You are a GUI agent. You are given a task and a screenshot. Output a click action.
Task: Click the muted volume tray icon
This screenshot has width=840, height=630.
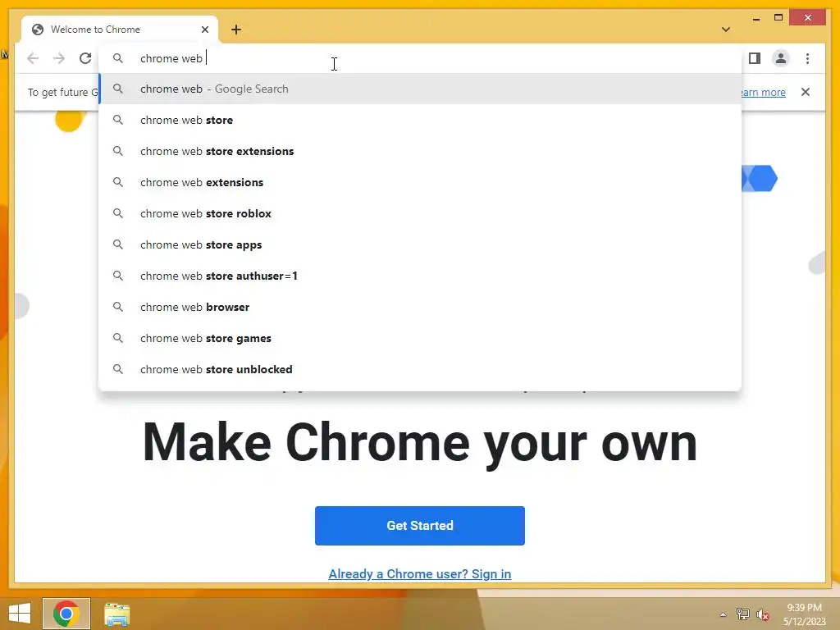pos(763,614)
